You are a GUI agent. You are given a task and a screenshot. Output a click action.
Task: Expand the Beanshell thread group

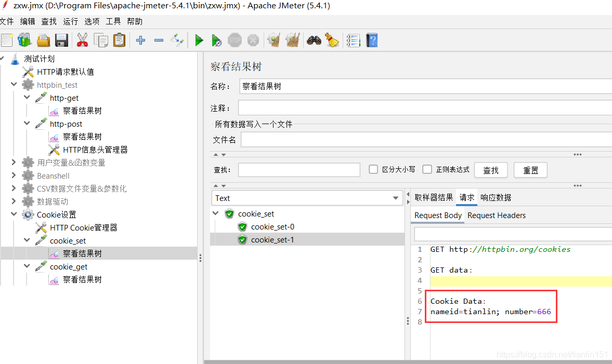[14, 175]
